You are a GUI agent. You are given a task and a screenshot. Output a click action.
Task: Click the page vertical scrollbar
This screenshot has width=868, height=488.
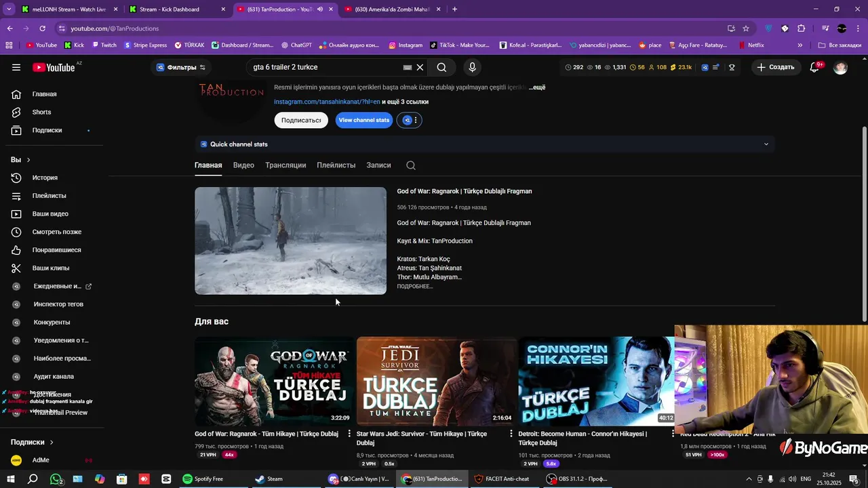coord(864,224)
